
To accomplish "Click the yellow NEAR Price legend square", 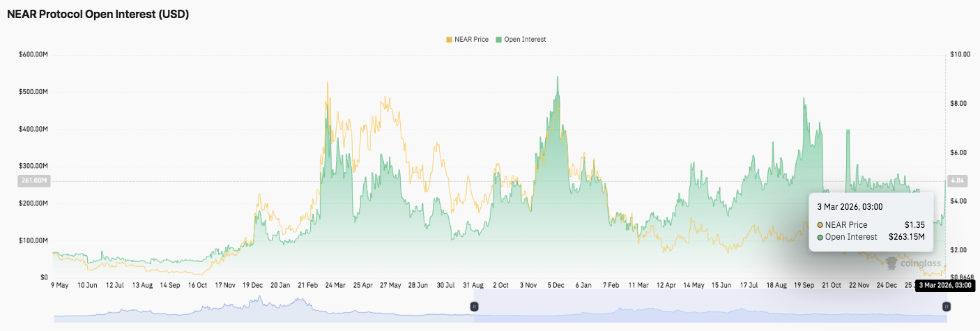I will click(449, 40).
